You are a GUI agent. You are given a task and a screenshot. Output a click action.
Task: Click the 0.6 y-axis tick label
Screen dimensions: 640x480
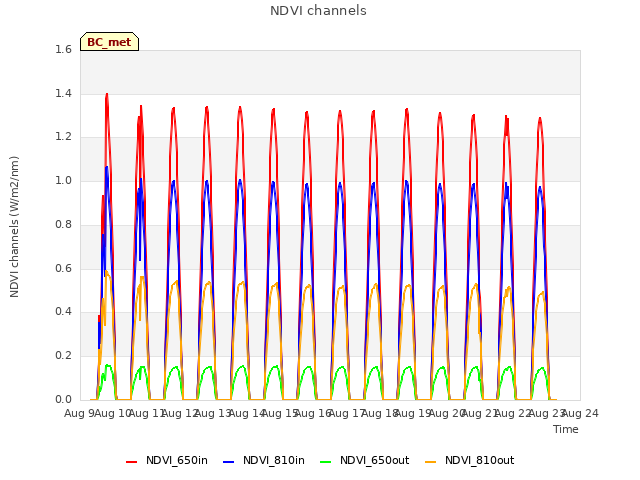click(63, 268)
